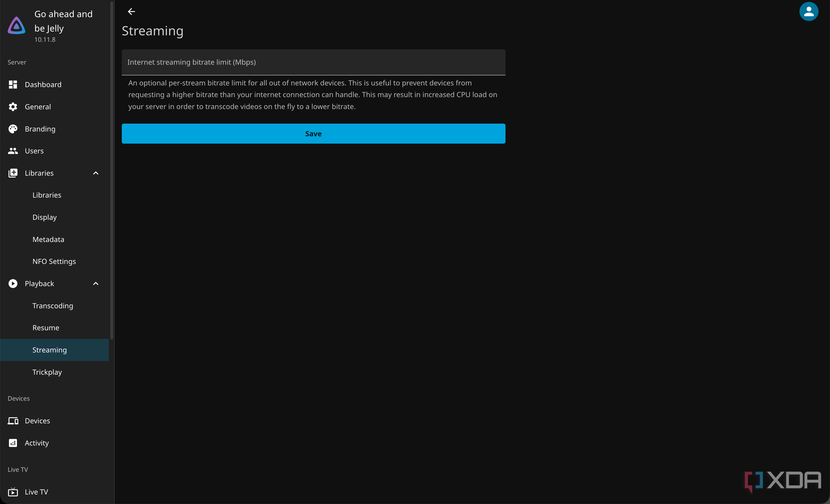Open the user profile avatar menu

[x=809, y=11]
